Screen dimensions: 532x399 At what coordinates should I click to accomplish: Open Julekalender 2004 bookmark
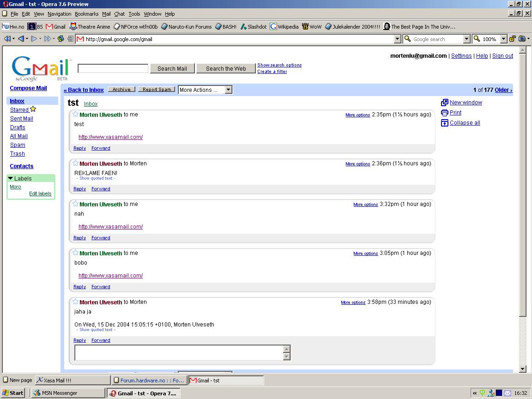click(x=352, y=26)
